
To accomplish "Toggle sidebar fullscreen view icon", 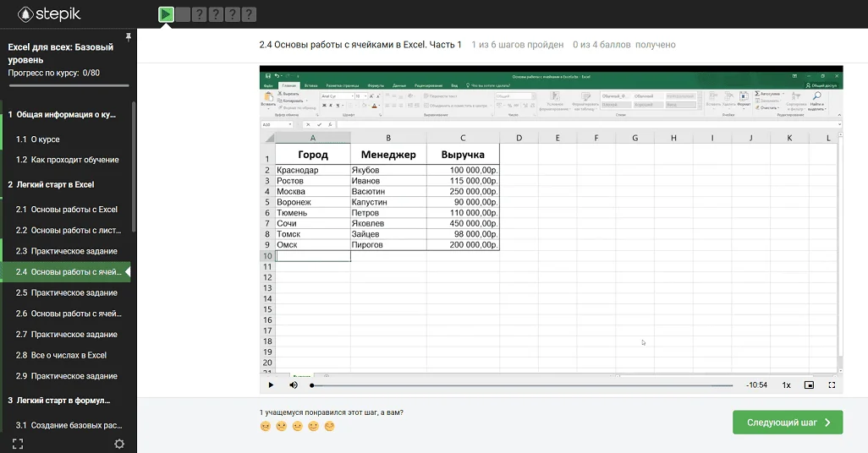I will click(x=18, y=443).
